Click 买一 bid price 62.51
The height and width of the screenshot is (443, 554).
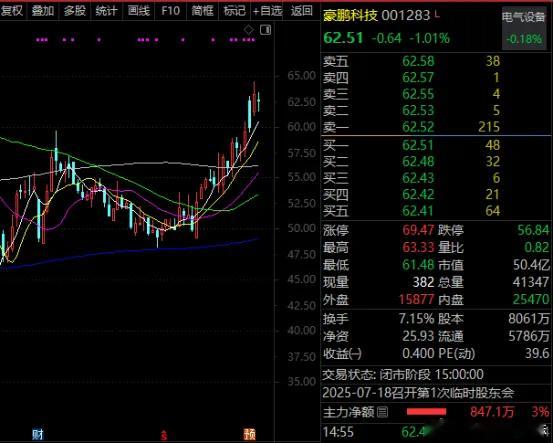pos(418,145)
